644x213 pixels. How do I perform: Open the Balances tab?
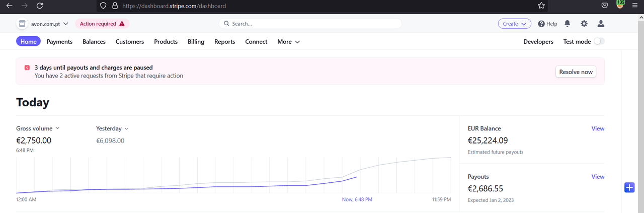(x=94, y=42)
